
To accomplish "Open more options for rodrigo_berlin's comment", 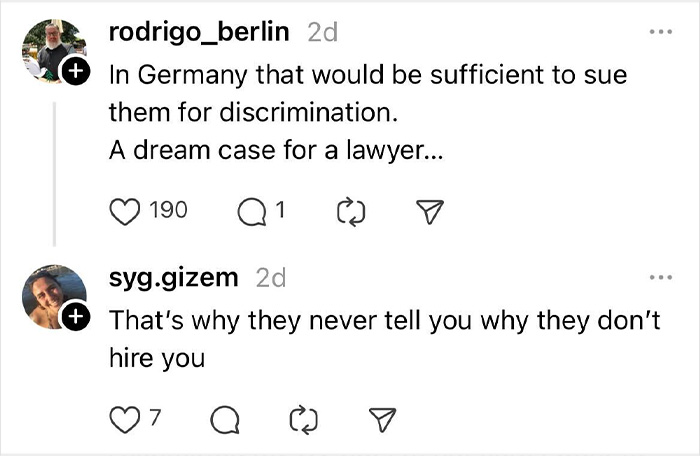I will pyautogui.click(x=660, y=31).
